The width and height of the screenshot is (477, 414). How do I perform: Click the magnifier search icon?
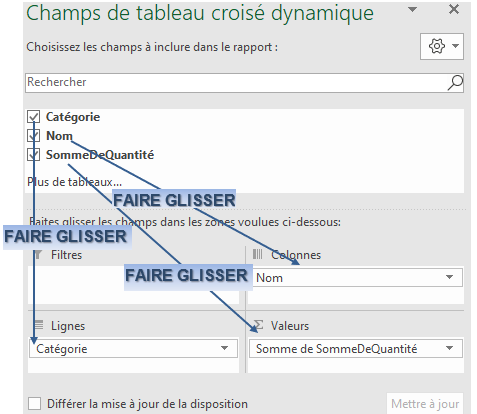coord(455,83)
